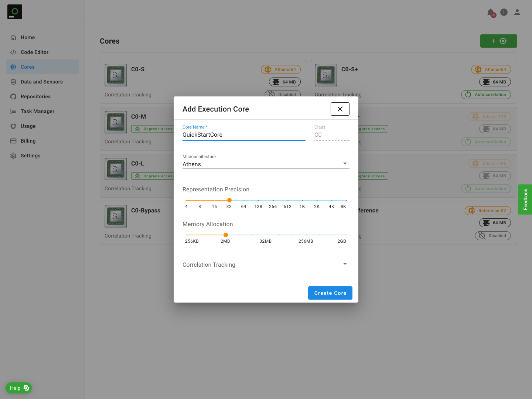Set Representation Precision slider to 128
Viewport: 532px width, 399px height.
click(259, 200)
